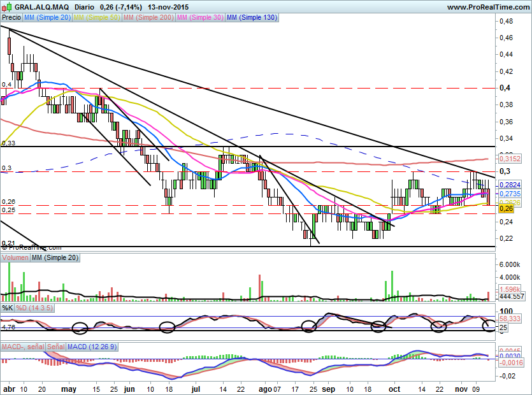Click the magenta MM (Simple 30) label
The width and height of the screenshot is (532, 395).
[199, 18]
